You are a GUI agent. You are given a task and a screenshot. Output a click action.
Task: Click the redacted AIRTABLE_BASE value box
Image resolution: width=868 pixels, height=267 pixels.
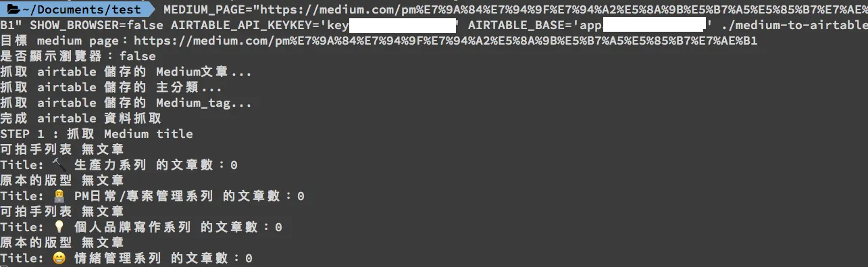(654, 25)
